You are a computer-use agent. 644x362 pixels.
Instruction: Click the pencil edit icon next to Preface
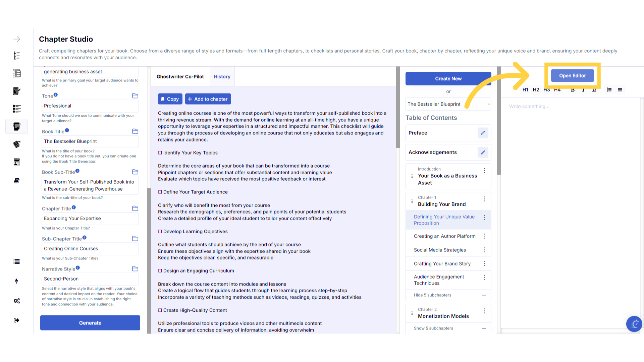(x=483, y=133)
